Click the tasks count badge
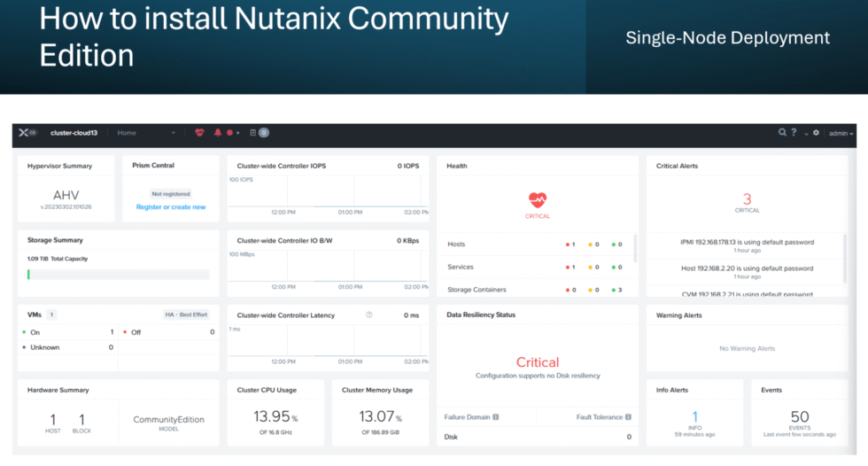This screenshot has height=466, width=868. 264,133
